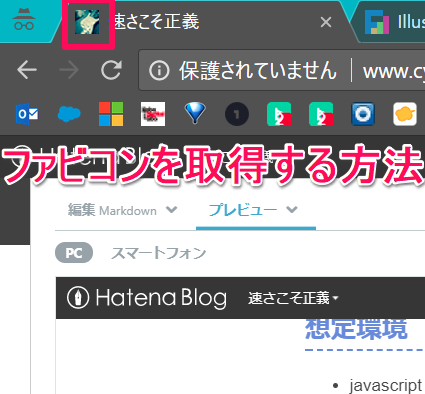Click the javascript list item text
Screen dimensions: 425x394
click(x=385, y=386)
